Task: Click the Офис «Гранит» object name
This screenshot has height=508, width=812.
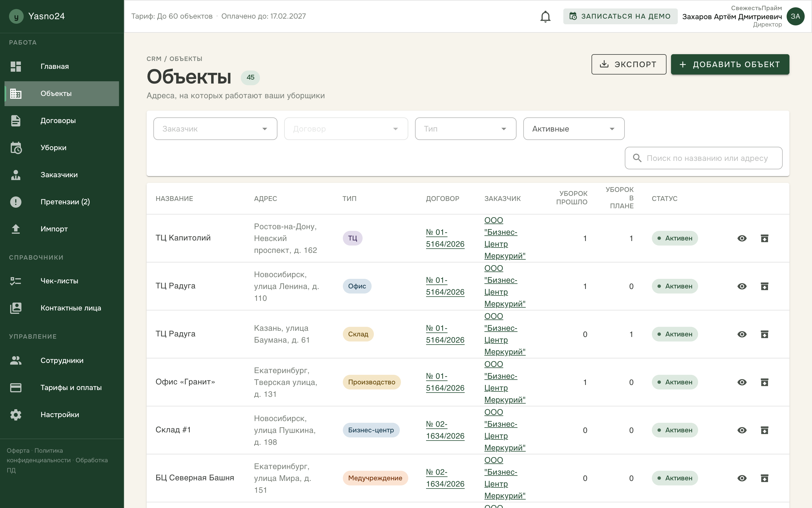Action: 185,382
